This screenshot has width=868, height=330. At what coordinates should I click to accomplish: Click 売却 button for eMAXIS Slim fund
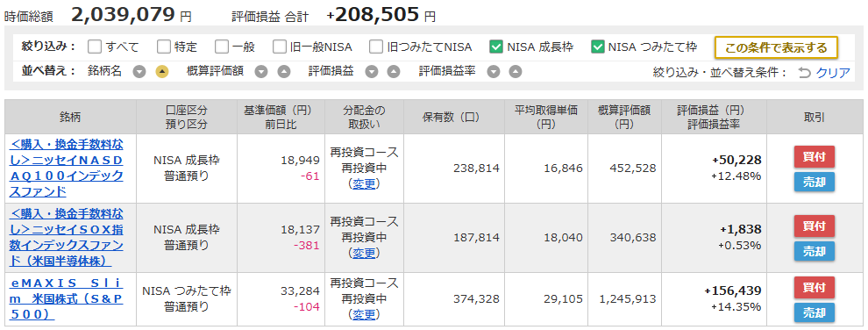point(815,312)
